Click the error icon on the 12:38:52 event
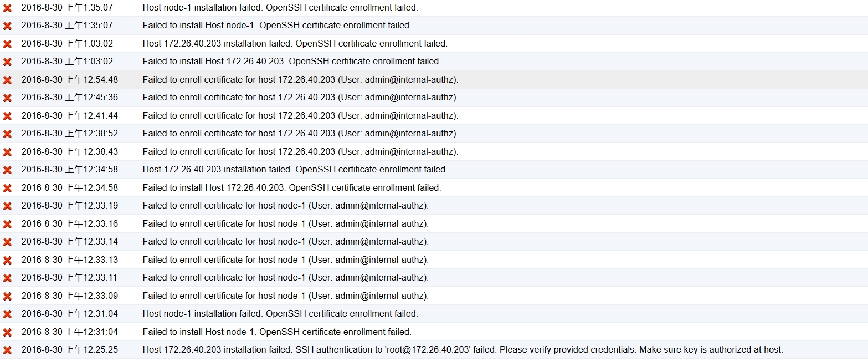The height and width of the screenshot is (361, 868). click(7, 134)
